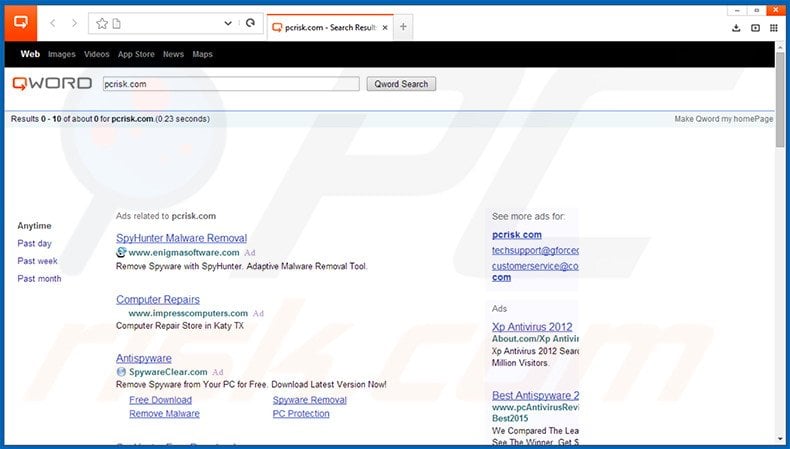This screenshot has height=449, width=790.
Task: Click scrollbar down arrow
Action: 780,439
